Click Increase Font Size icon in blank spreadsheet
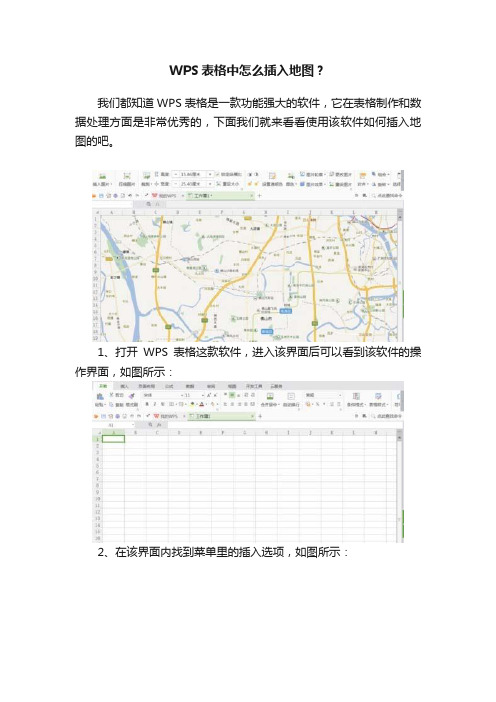The width and height of the screenshot is (496, 702). pos(209,395)
